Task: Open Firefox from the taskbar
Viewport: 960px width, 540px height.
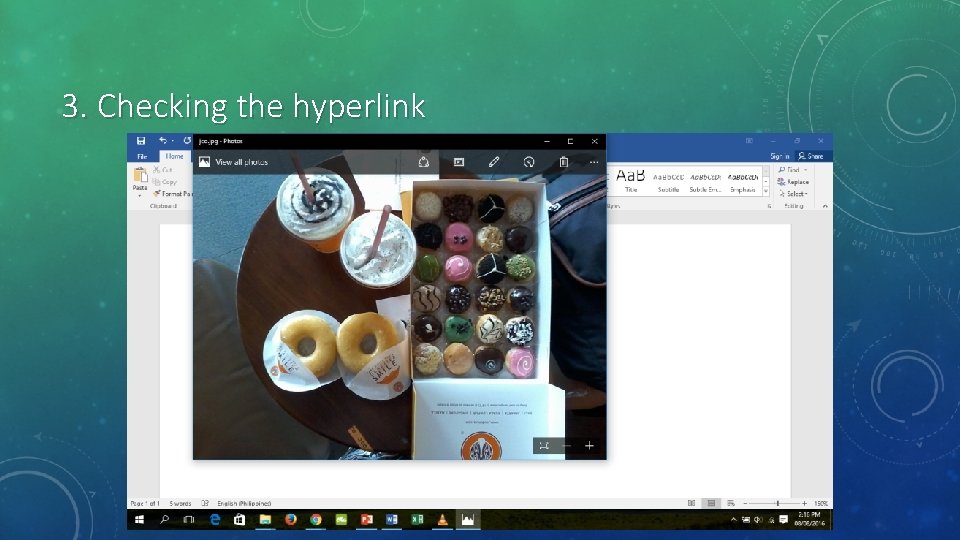Action: click(291, 520)
